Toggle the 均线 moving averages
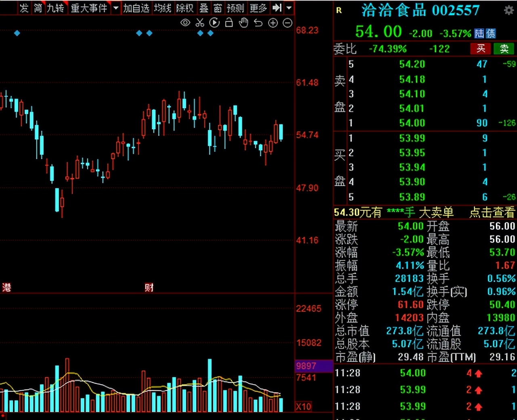Viewport: 517px width, 420px height. [163, 8]
